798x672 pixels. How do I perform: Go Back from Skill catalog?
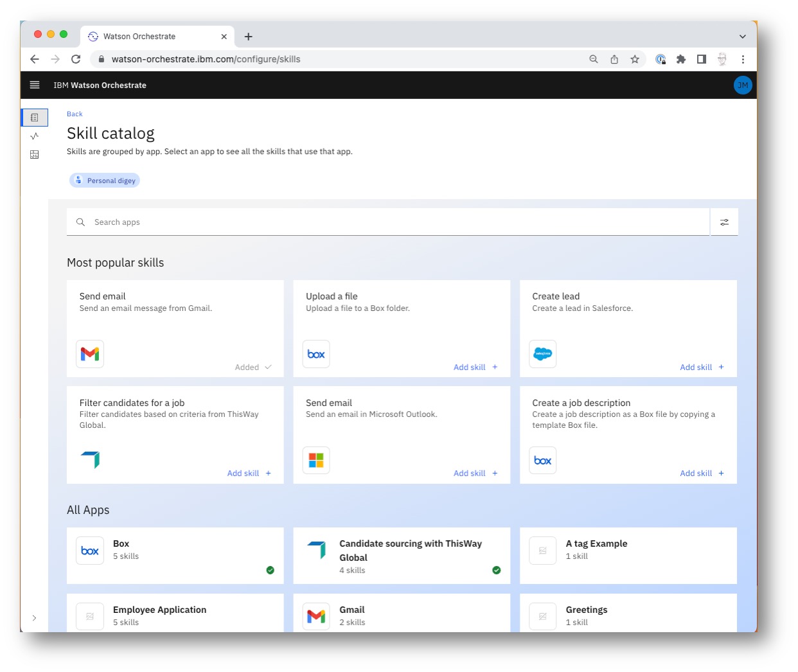coord(75,114)
